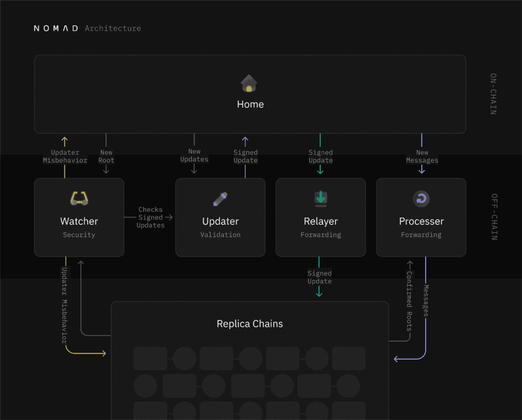Image resolution: width=522 pixels, height=420 pixels.
Task: Click the pen icon in the Updater card
Action: 220,198
